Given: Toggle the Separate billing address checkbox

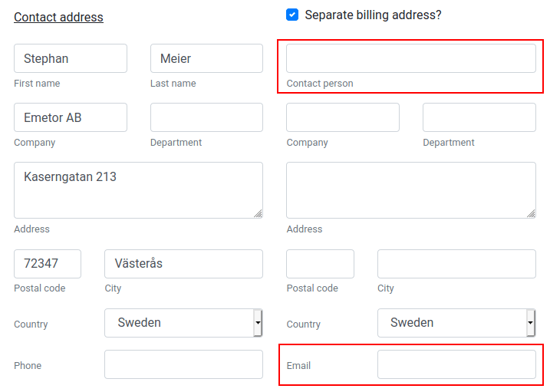Looking at the screenshot, I should (292, 15).
